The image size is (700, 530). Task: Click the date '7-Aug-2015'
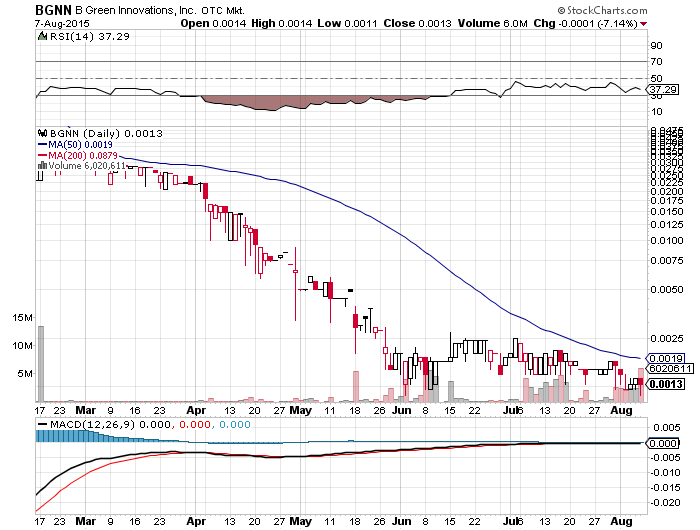62,24
